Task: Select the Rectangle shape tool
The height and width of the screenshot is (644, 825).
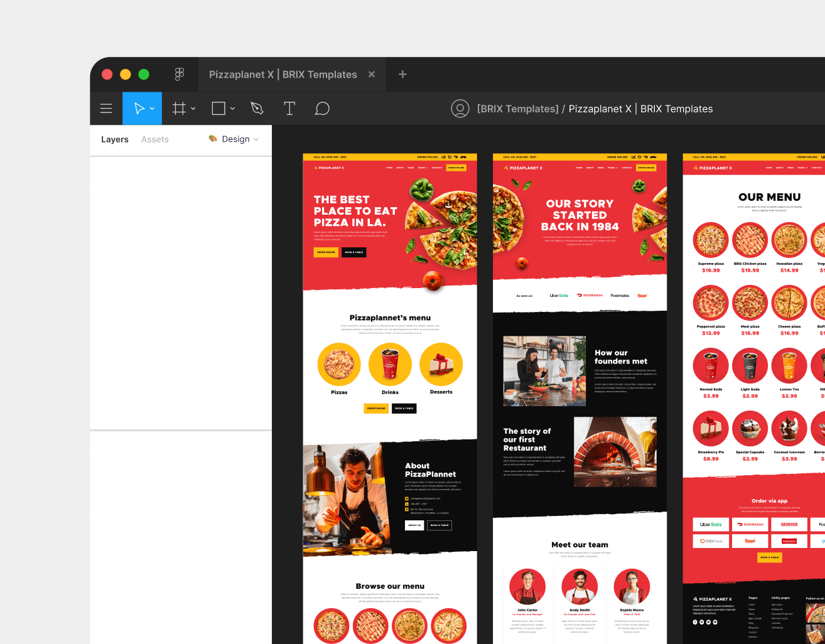Action: (218, 108)
